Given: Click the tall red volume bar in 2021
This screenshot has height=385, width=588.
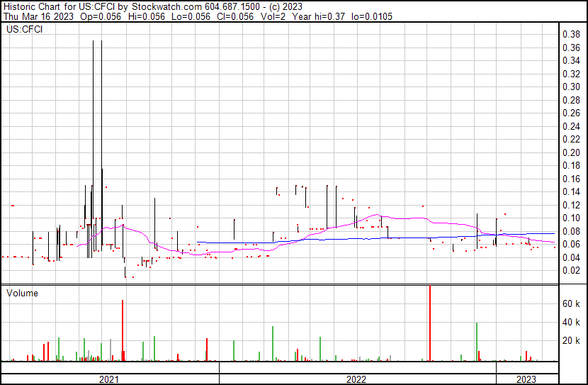Looking at the screenshot, I should click(123, 330).
